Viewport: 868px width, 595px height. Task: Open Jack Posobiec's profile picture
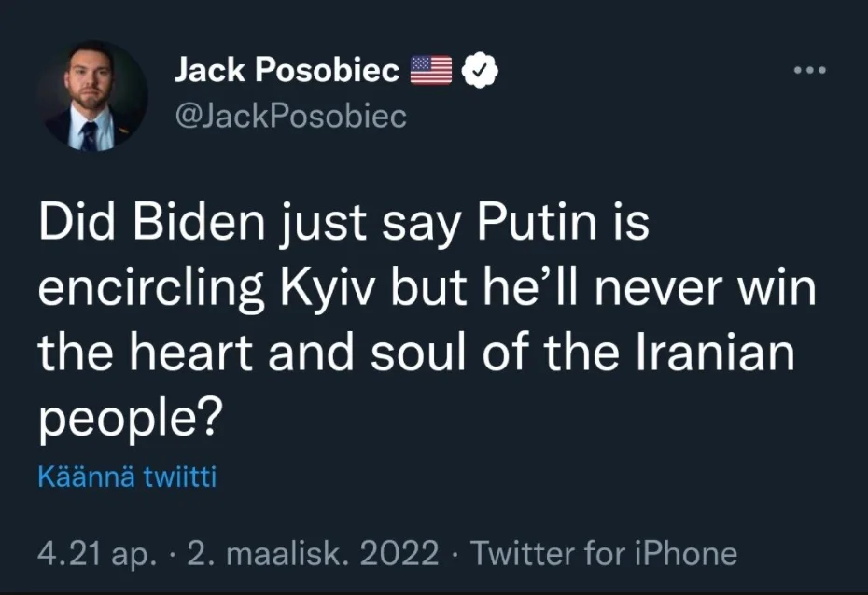click(92, 97)
